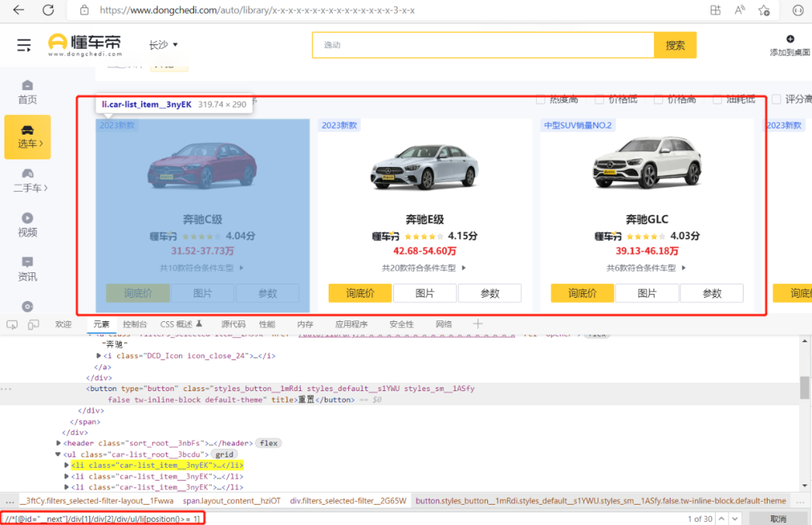Add a DevTools tab via plus icon

point(477,324)
